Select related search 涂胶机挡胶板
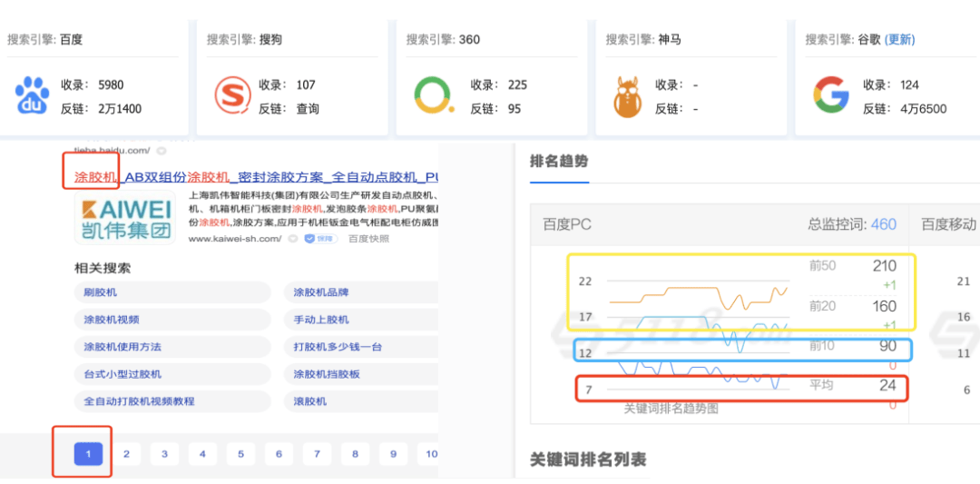 point(360,374)
